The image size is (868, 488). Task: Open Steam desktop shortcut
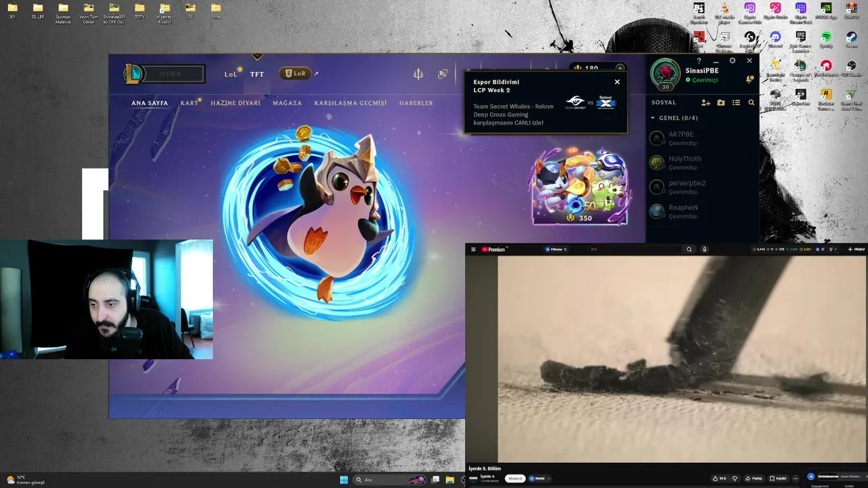(851, 41)
